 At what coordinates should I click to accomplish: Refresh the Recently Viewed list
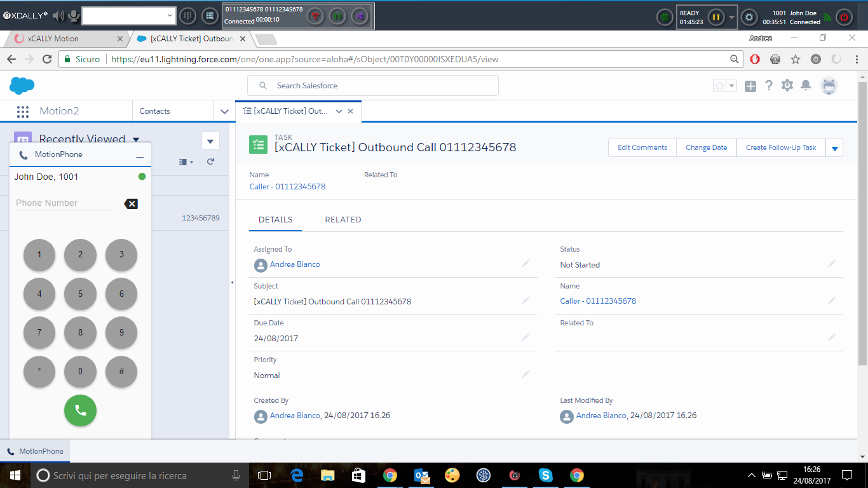coord(210,162)
